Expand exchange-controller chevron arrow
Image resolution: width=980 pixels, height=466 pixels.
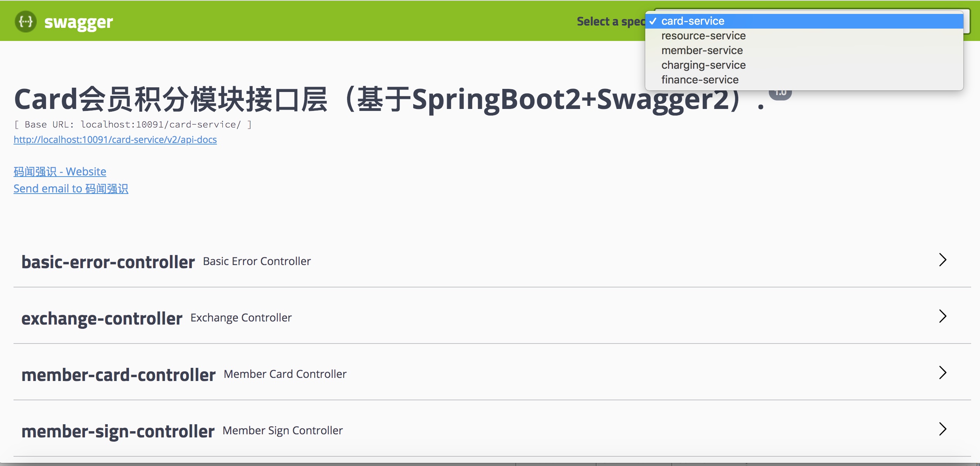pos(943,316)
